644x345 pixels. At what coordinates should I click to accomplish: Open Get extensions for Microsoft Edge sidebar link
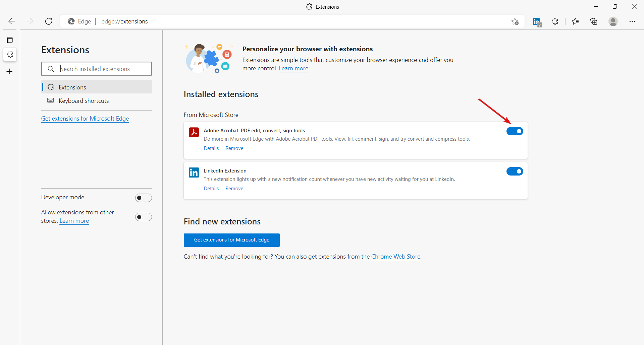[85, 119]
